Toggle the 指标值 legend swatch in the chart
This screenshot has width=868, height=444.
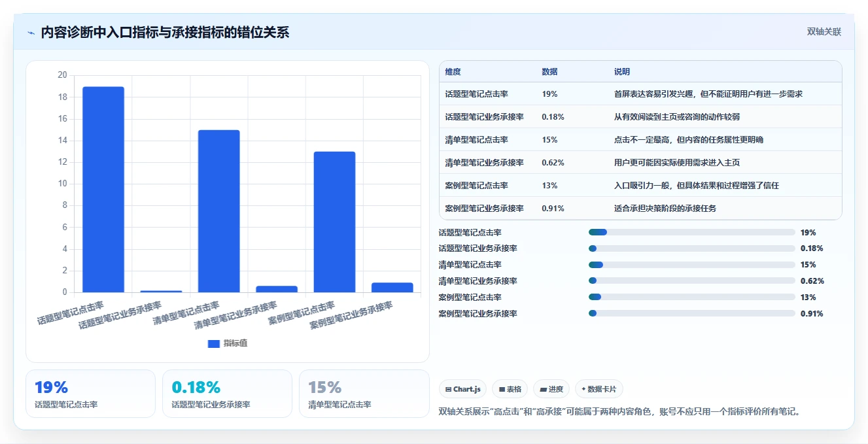[x=214, y=343]
